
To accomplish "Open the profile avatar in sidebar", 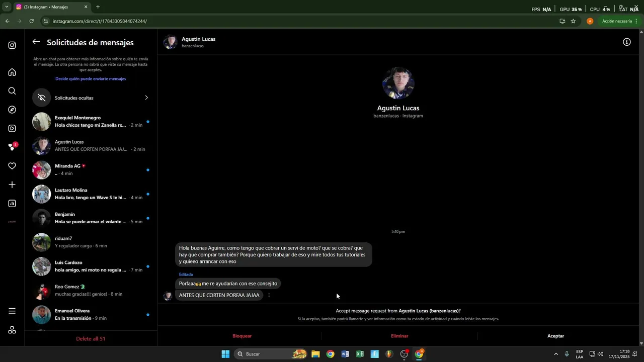I will [12, 222].
